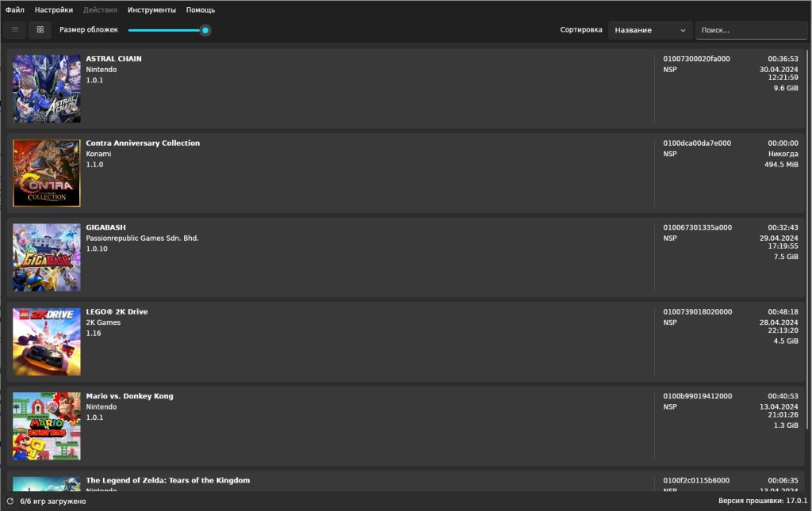Select the LEGO 2K Drive cover

(x=47, y=342)
